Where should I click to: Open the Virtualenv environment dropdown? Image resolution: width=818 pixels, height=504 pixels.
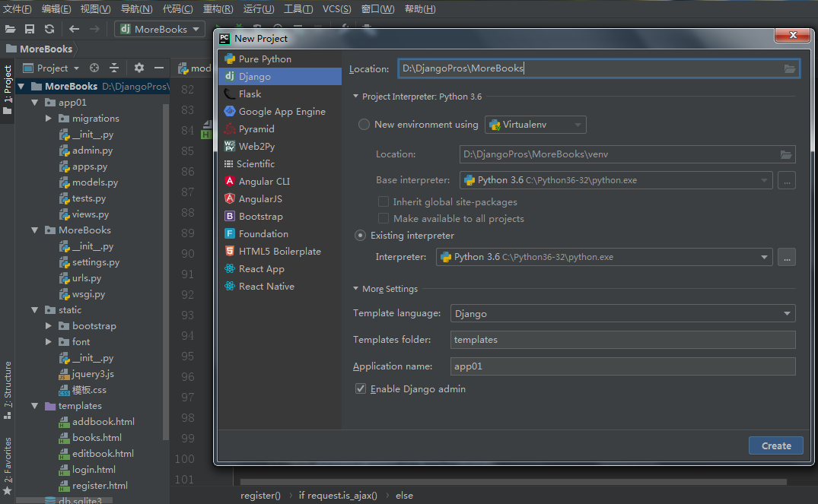535,125
